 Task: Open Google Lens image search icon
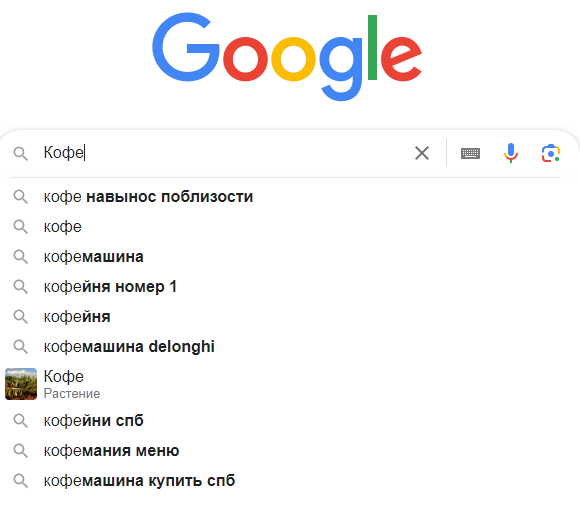click(551, 153)
